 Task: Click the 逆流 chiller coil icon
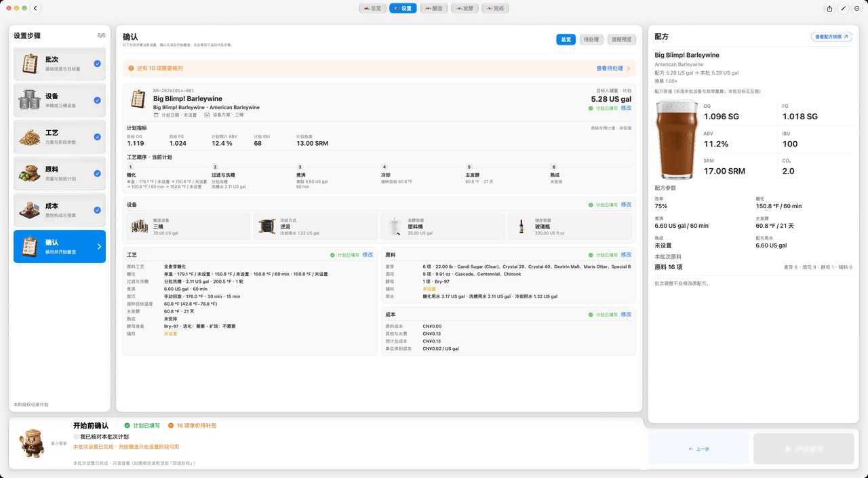267,226
